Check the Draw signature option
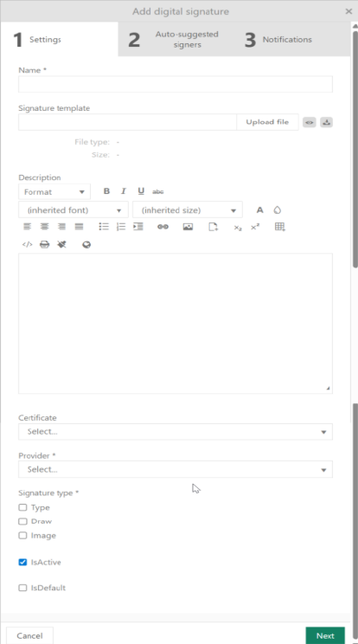This screenshot has width=358, height=644. pyautogui.click(x=22, y=521)
